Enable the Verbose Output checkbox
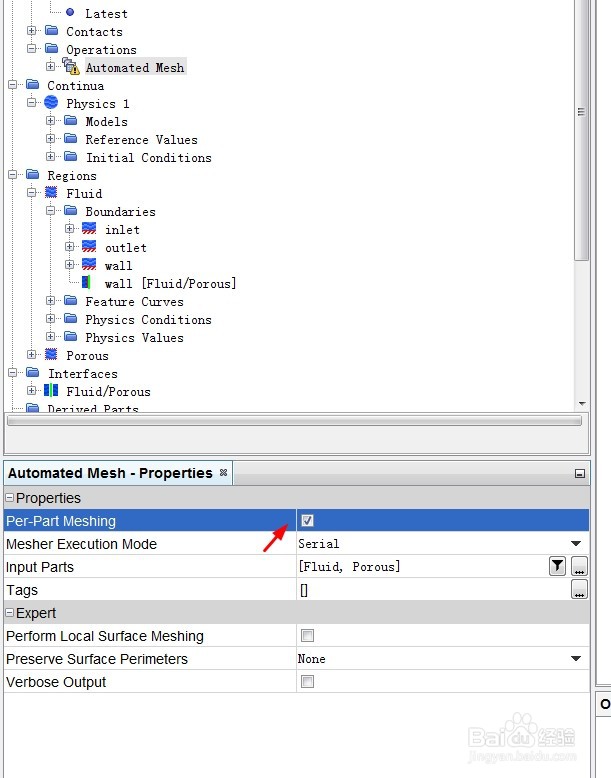The height and width of the screenshot is (778, 611). 307,682
